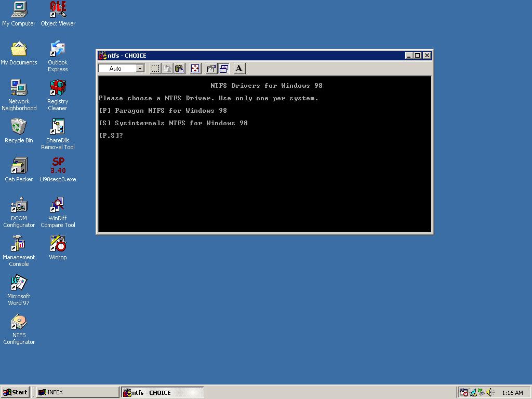Select the Object Viewer desktop icon

pyautogui.click(x=58, y=14)
